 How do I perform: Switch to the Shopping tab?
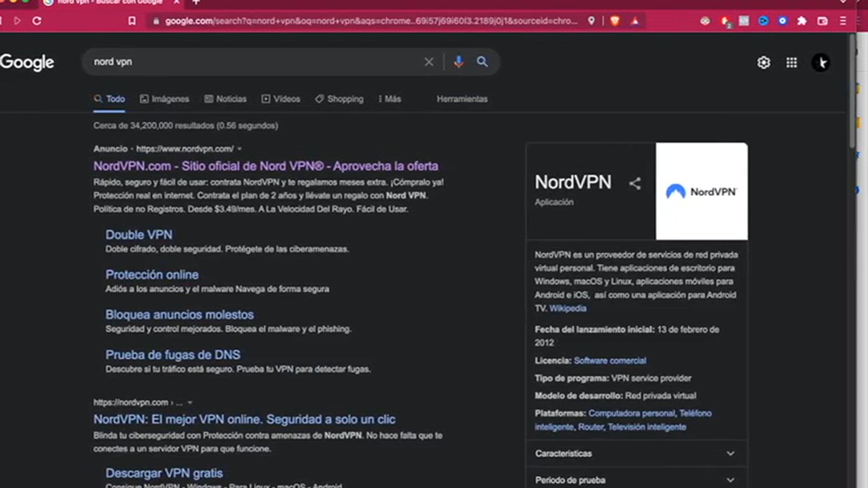339,99
